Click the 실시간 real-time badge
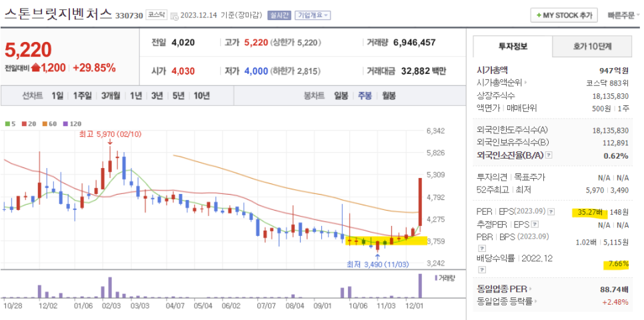 tap(279, 15)
